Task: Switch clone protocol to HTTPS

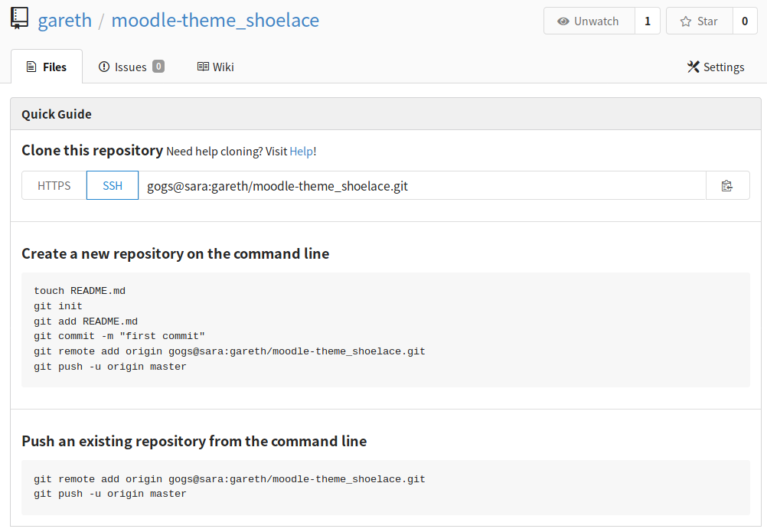Action: coord(54,186)
